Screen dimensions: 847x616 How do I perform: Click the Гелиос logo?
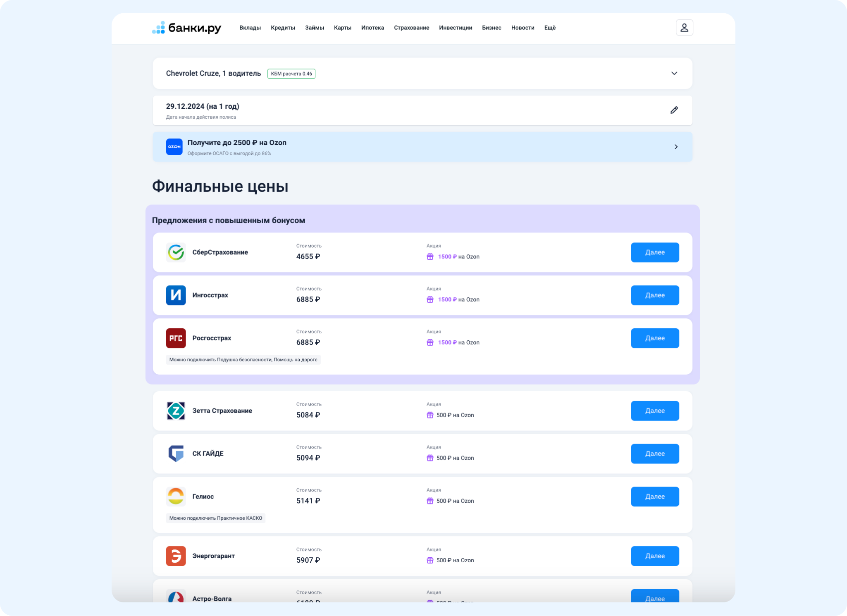(x=176, y=497)
